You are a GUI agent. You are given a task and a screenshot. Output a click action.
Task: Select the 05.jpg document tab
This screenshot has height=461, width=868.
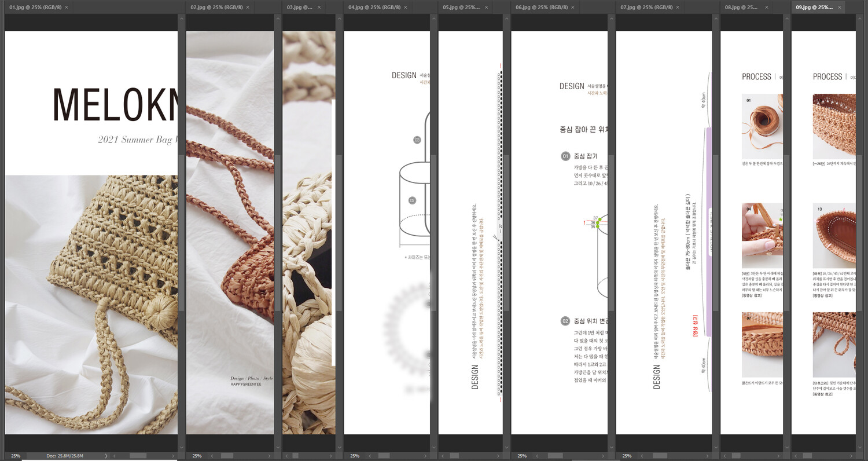pos(461,7)
